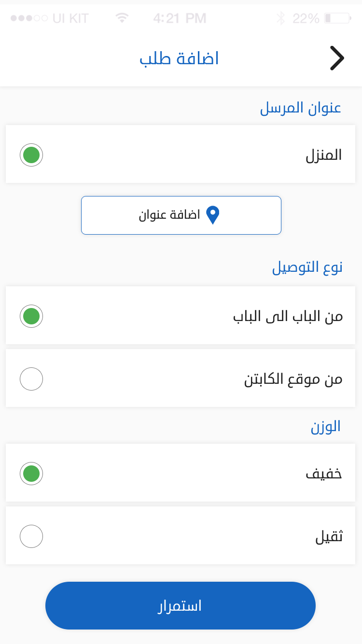
Task: Tap the battery icon in status bar
Action: pos(337,19)
